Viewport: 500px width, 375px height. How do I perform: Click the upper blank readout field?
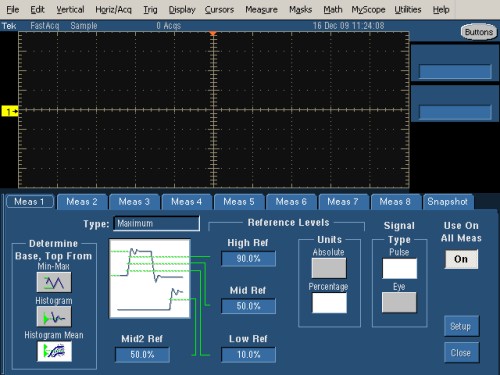(455, 71)
